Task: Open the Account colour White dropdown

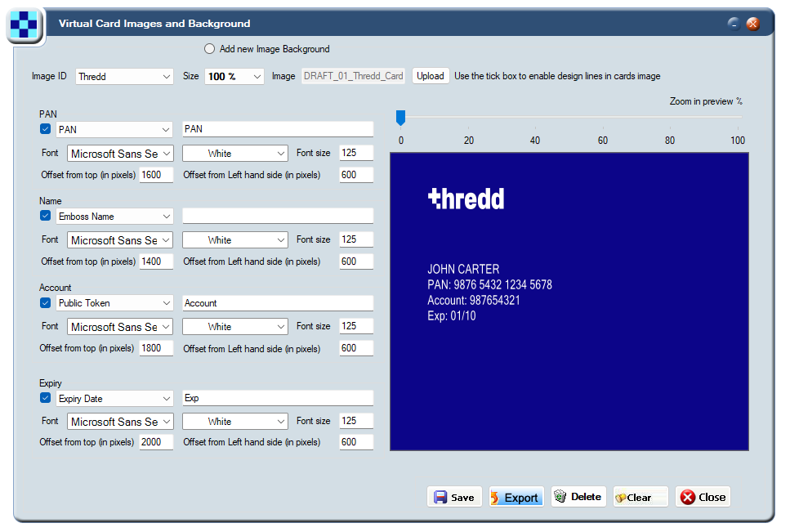Action: click(234, 326)
